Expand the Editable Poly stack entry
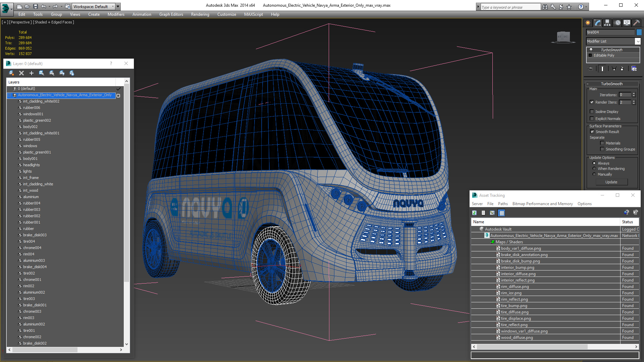Image resolution: width=644 pixels, height=362 pixels. coord(590,55)
